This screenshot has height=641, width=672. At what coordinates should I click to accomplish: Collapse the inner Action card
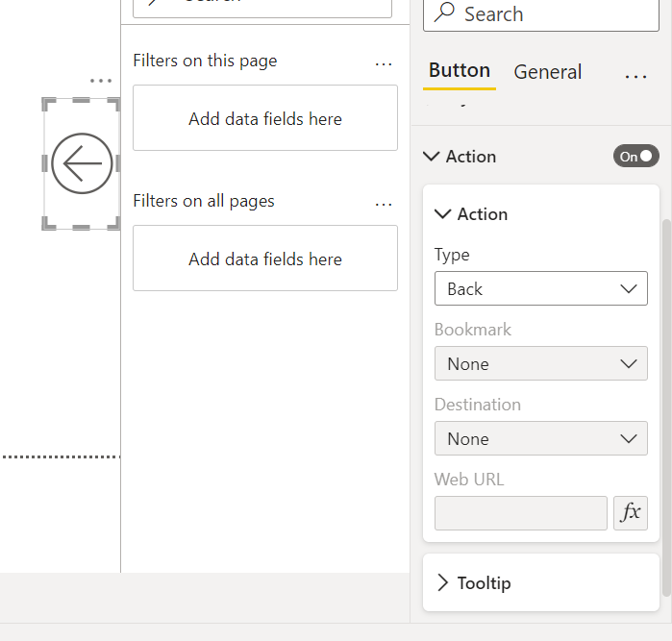[443, 213]
